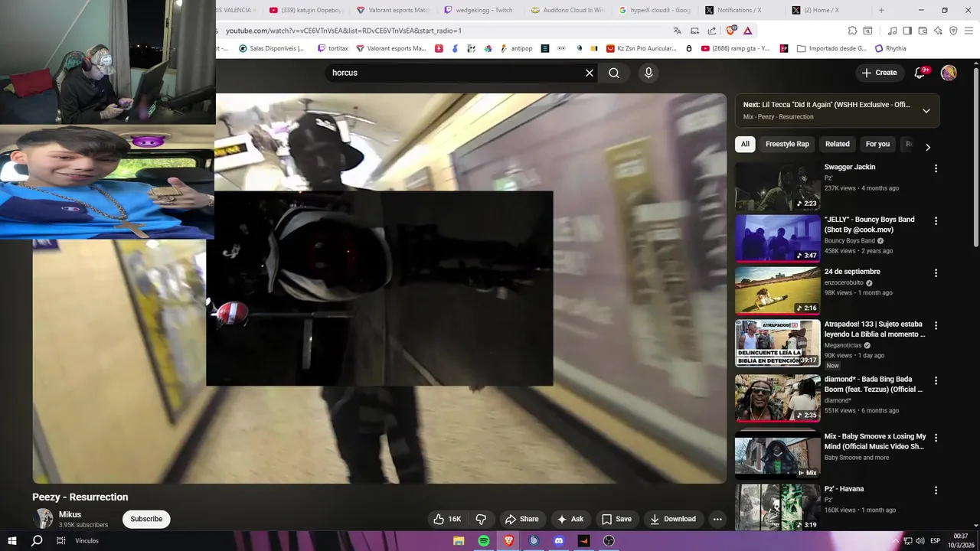Open Importado desde G... bookmarks folder
Viewport: 980px width, 551px height.
pos(832,48)
